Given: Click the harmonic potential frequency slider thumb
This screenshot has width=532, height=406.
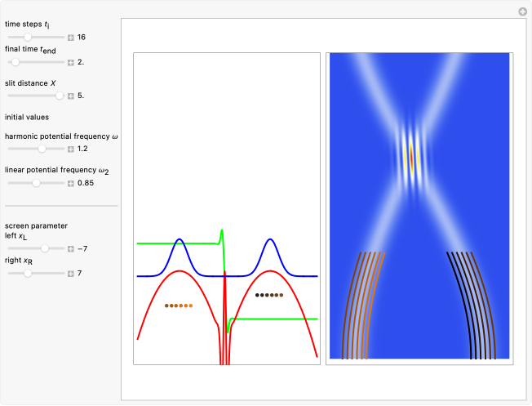Looking at the screenshot, I should (x=42, y=149).
